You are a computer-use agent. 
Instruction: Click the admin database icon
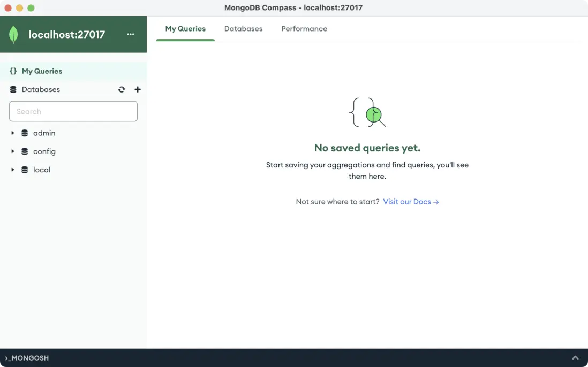coord(25,133)
